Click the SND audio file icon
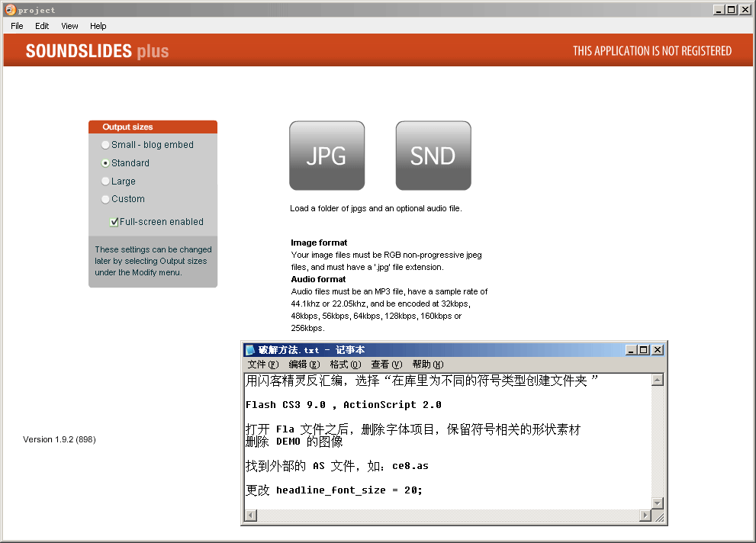Image resolution: width=756 pixels, height=543 pixels. coord(433,156)
